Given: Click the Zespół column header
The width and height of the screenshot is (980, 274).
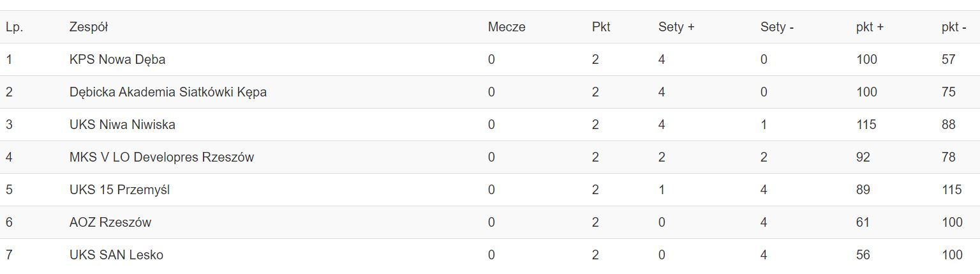Looking at the screenshot, I should tap(89, 27).
